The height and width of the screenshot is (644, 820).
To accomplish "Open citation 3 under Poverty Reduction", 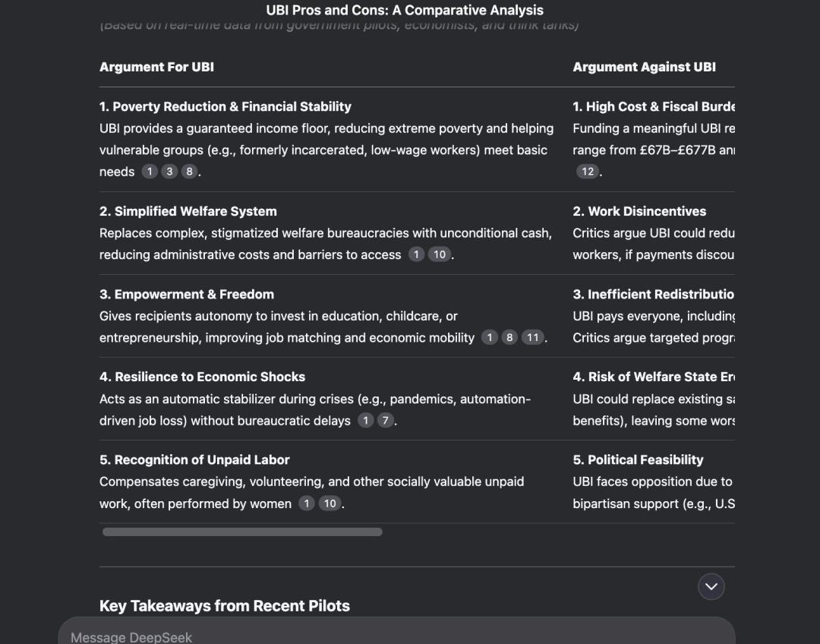I will click(169, 172).
